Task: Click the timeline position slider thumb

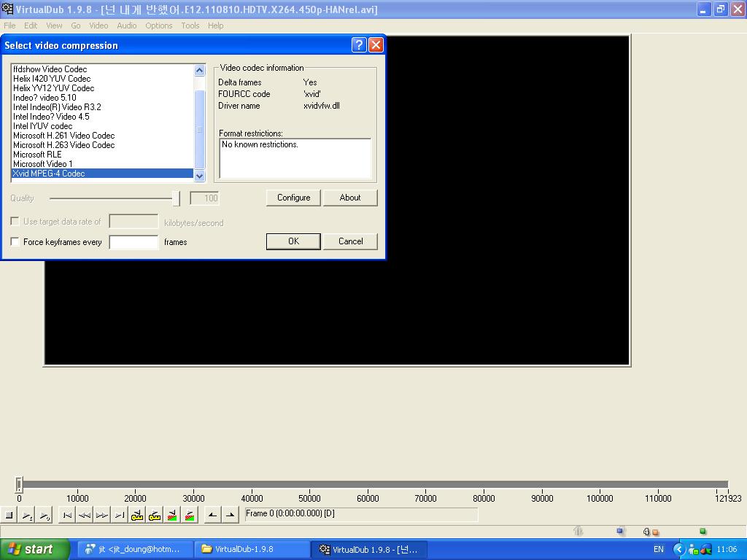Action: click(x=18, y=485)
